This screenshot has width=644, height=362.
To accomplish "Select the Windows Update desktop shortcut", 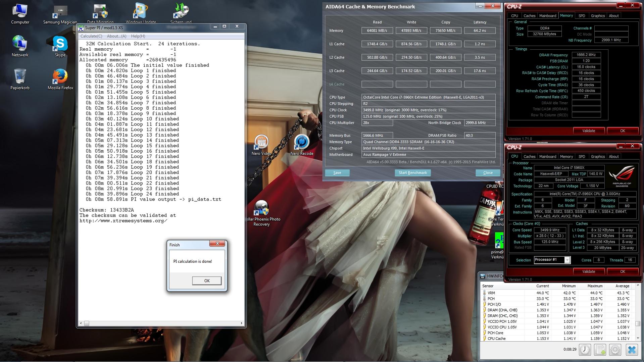I will (141, 13).
